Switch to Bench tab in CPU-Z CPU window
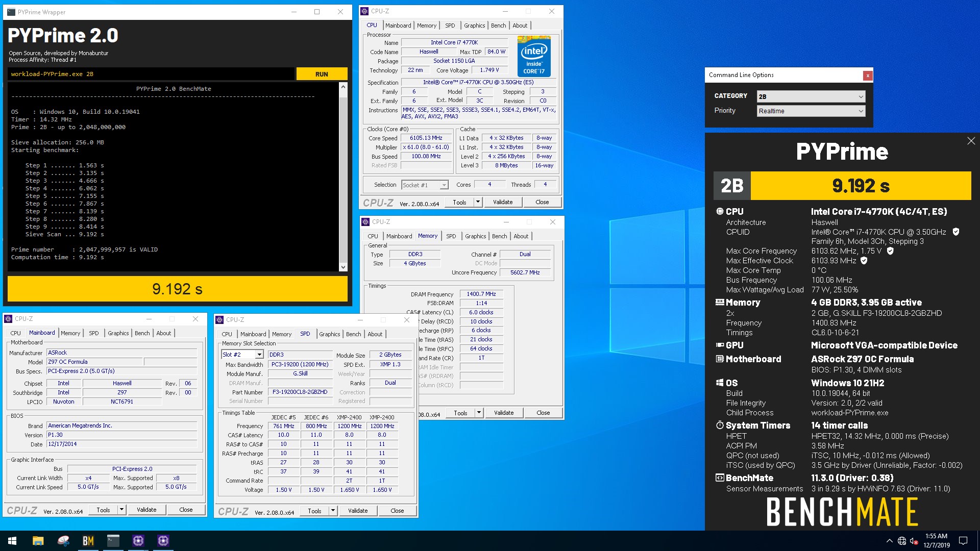Image resolution: width=980 pixels, height=551 pixels. 498,26
